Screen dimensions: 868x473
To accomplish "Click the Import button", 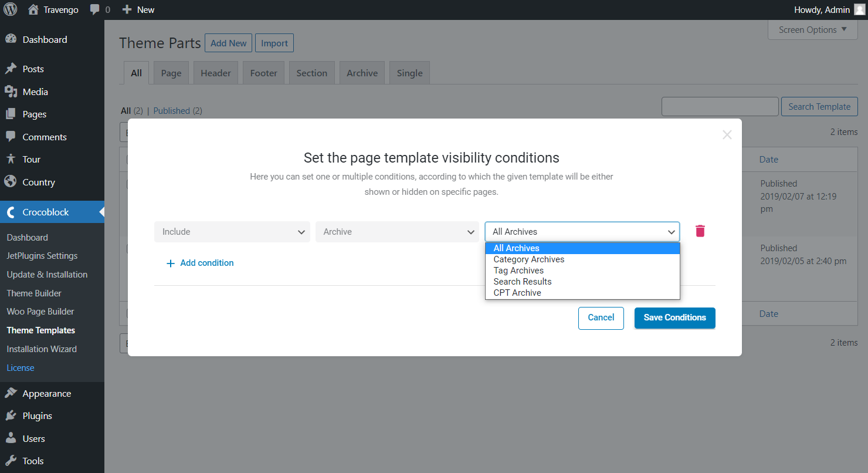I will tap(274, 43).
